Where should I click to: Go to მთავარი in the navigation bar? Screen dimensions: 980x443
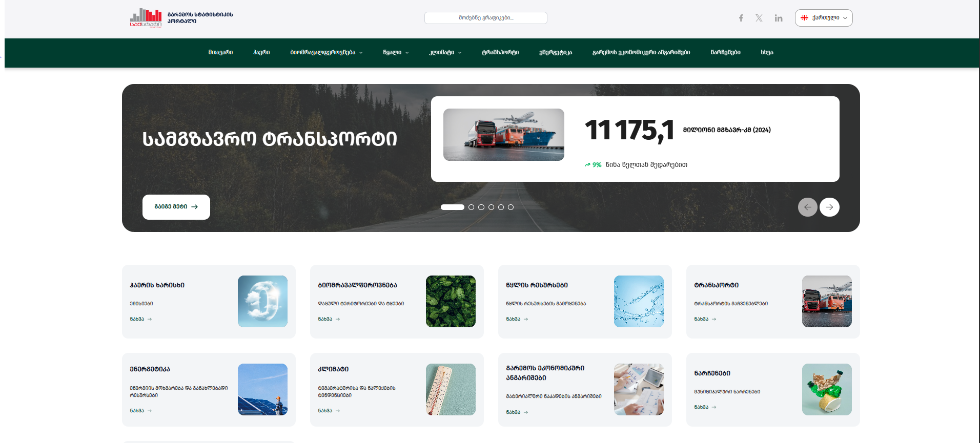[220, 53]
